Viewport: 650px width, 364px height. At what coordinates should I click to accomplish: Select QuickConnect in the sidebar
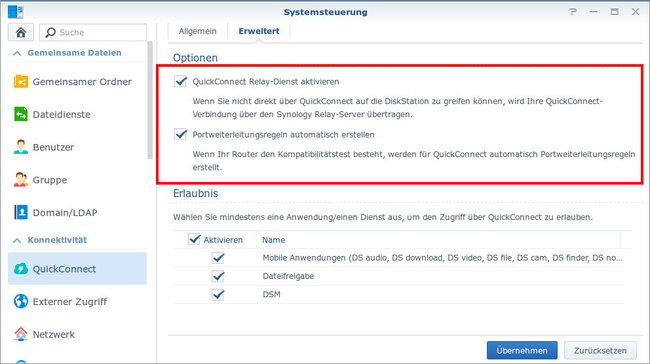tap(77, 269)
